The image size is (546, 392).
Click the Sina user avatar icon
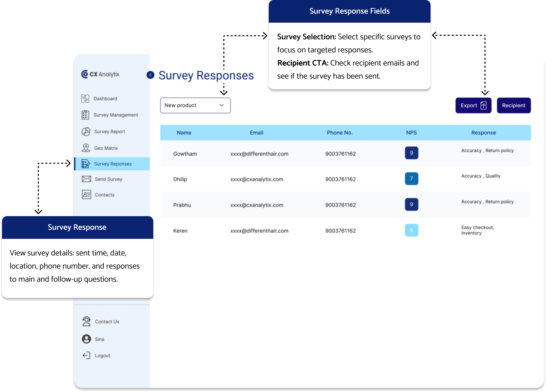[86, 339]
